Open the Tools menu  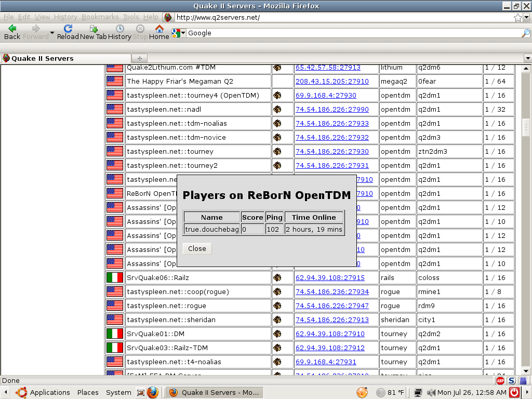pos(131,17)
